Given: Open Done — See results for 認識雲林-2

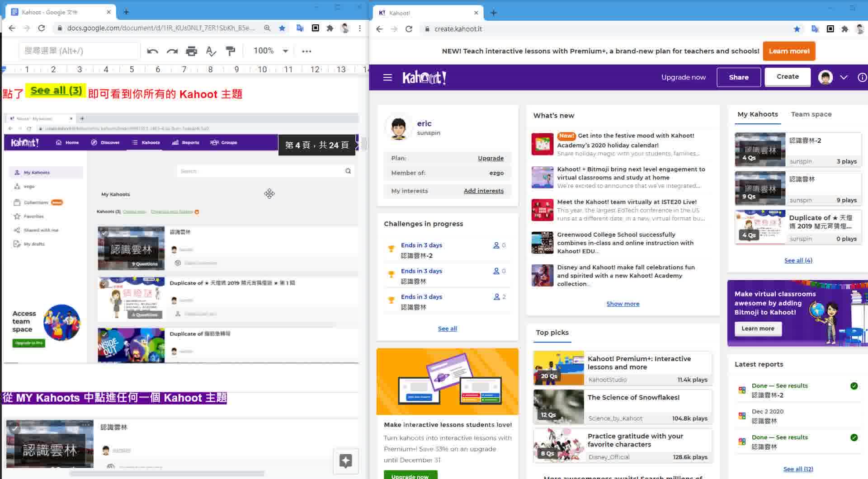Looking at the screenshot, I should tap(798, 390).
